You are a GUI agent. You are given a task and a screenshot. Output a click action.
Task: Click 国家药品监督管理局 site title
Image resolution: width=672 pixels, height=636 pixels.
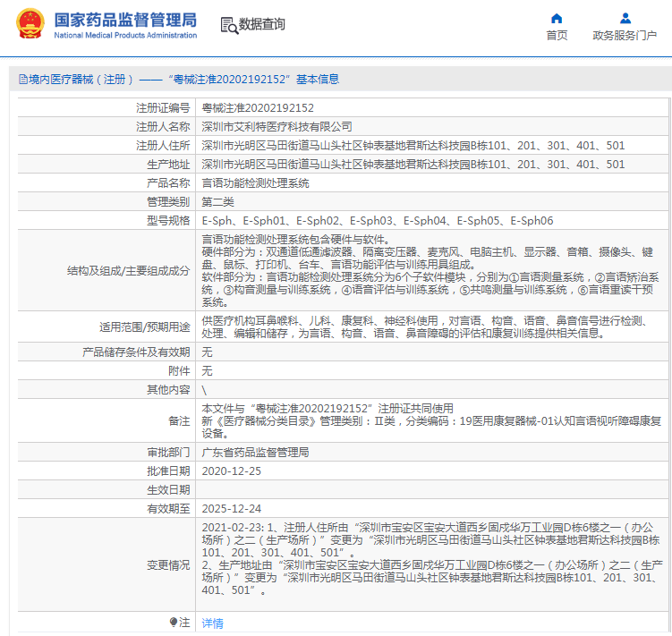pyautogui.click(x=125, y=20)
